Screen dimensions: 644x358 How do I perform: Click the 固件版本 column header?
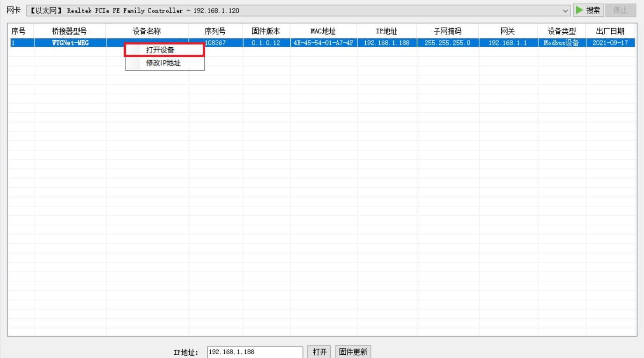pyautogui.click(x=266, y=31)
